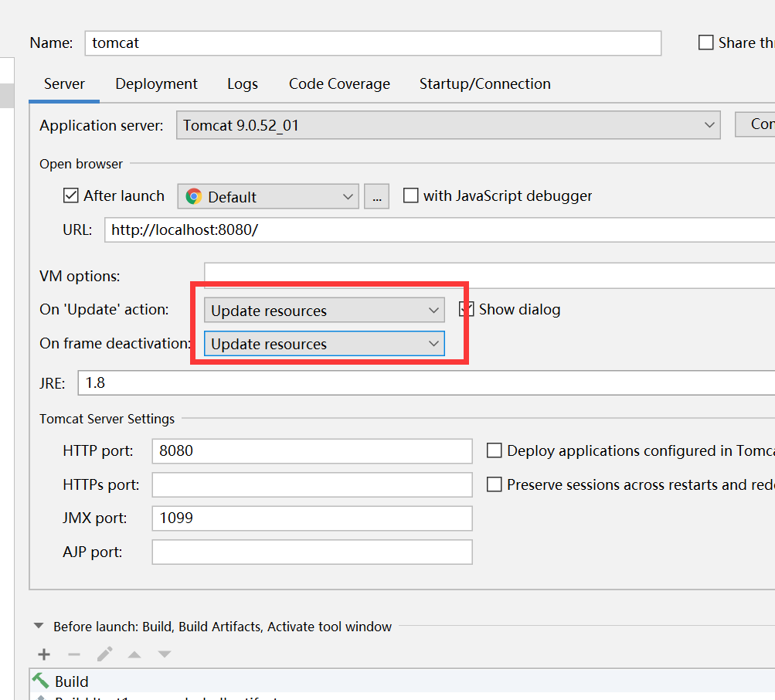The width and height of the screenshot is (775, 700).
Task: Click the JRE field showing 1.8
Action: click(x=427, y=382)
